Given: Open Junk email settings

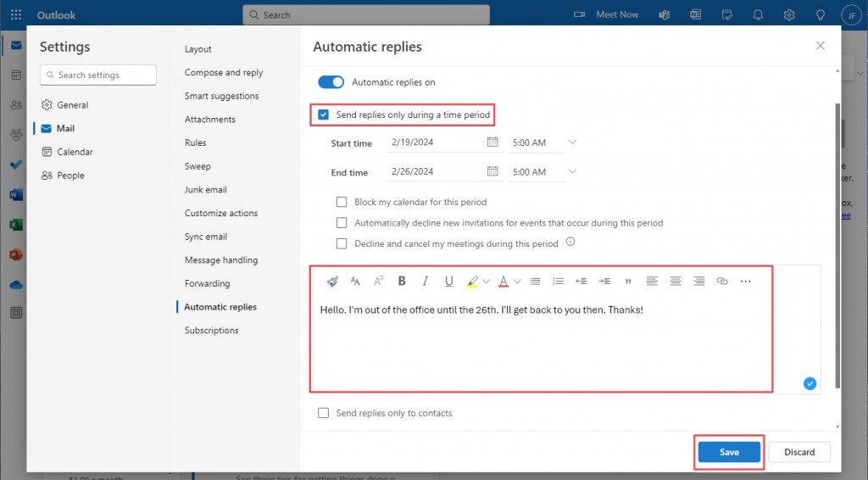Looking at the screenshot, I should [x=206, y=189].
